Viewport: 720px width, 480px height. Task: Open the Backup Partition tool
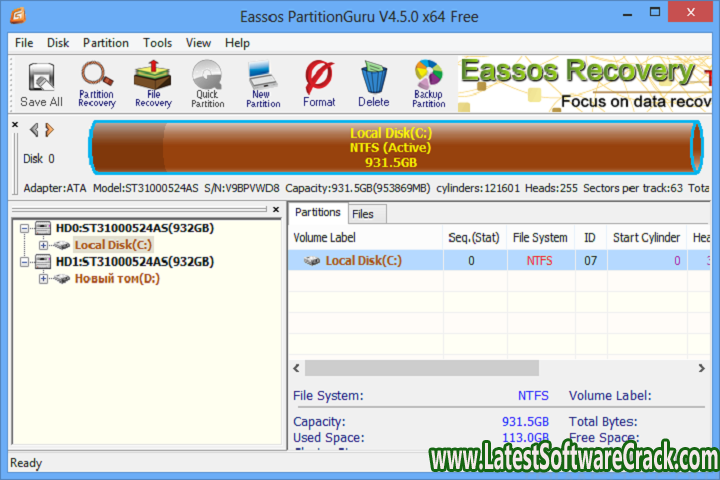pyautogui.click(x=428, y=84)
